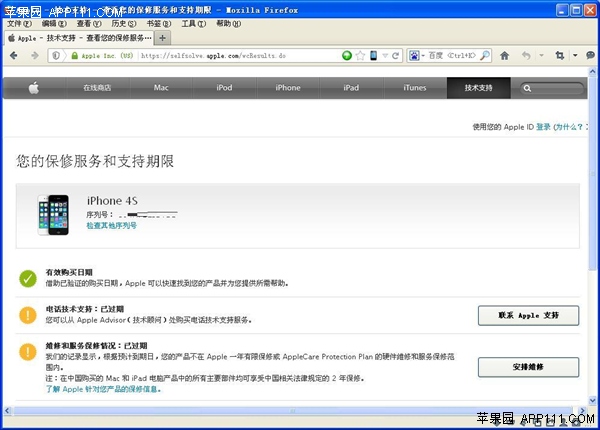
Task: Click the 安排维修 button
Action: tap(528, 367)
